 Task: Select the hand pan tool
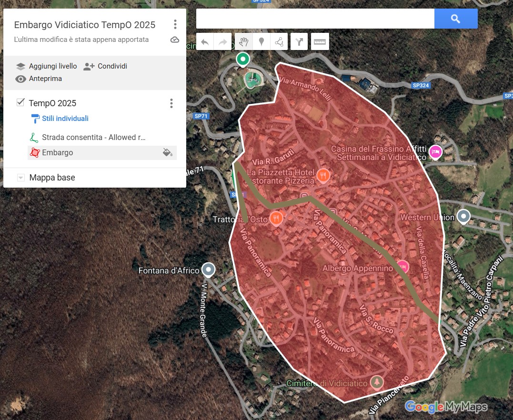(243, 42)
